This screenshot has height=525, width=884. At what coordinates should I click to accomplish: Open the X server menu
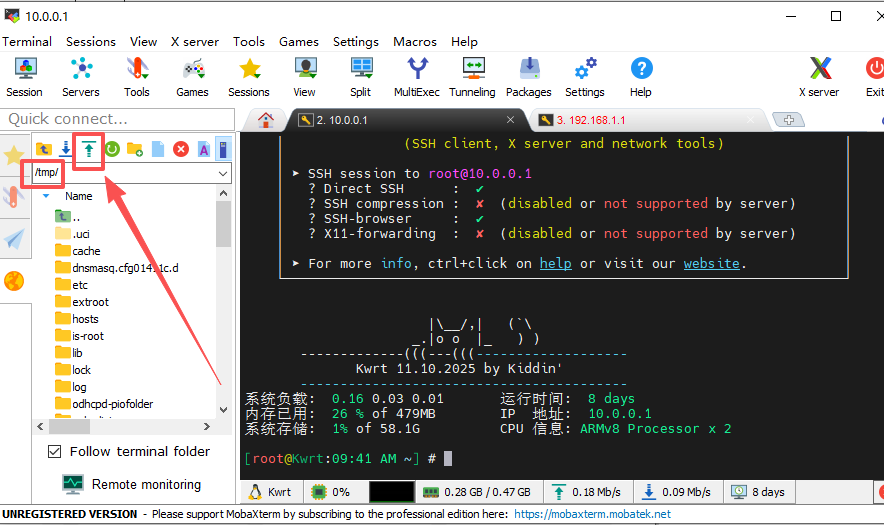point(195,42)
